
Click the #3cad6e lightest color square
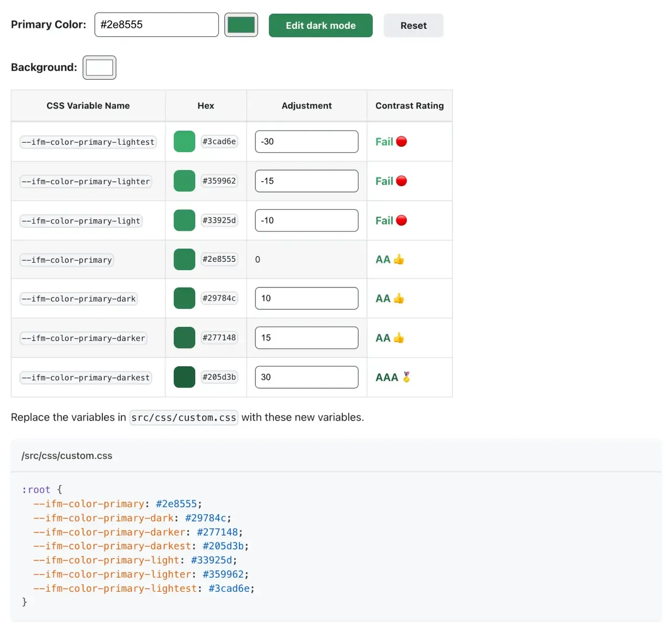pyautogui.click(x=184, y=142)
